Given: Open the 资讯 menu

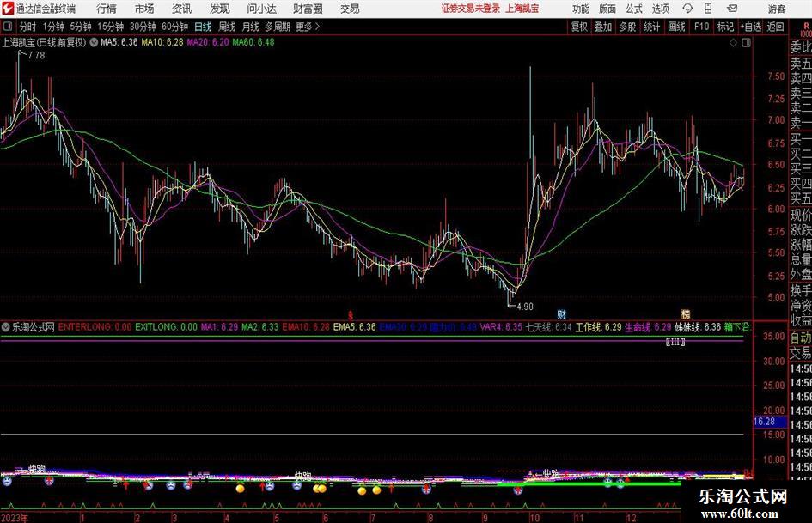Looking at the screenshot, I should [181, 9].
